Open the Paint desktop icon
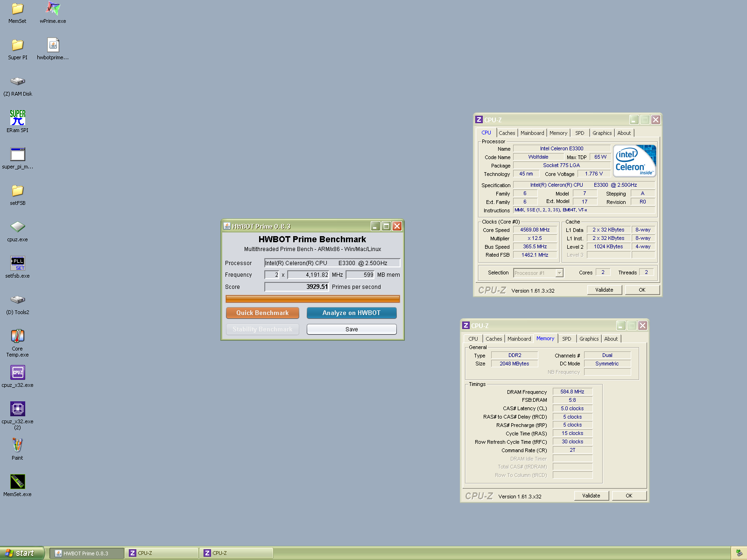 (17, 445)
